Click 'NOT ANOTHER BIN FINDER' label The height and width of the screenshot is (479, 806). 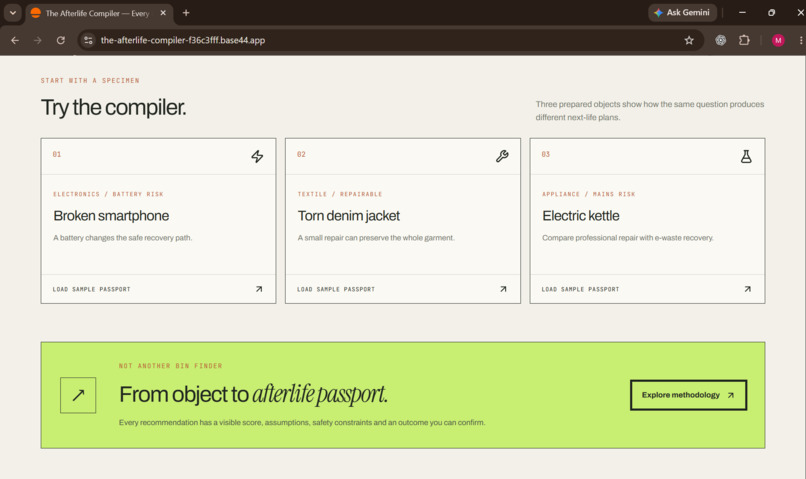tap(171, 366)
